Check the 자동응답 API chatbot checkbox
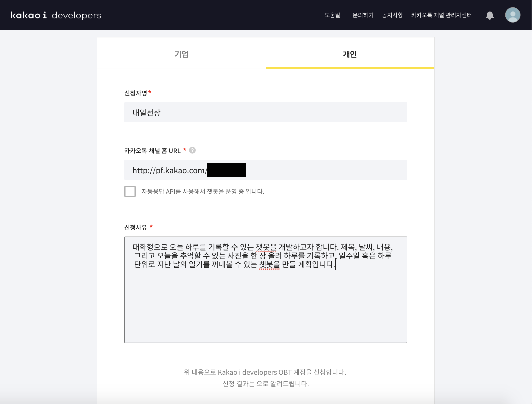532x404 pixels. [130, 191]
